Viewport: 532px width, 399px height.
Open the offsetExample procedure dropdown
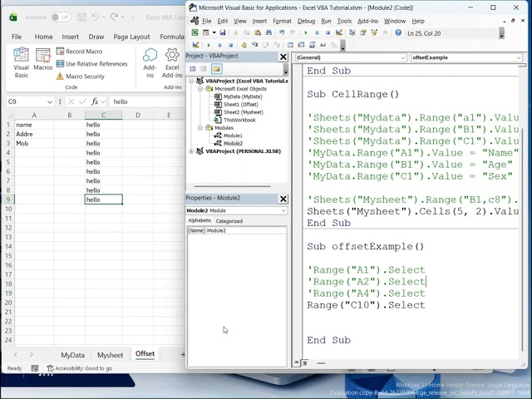tap(519, 57)
